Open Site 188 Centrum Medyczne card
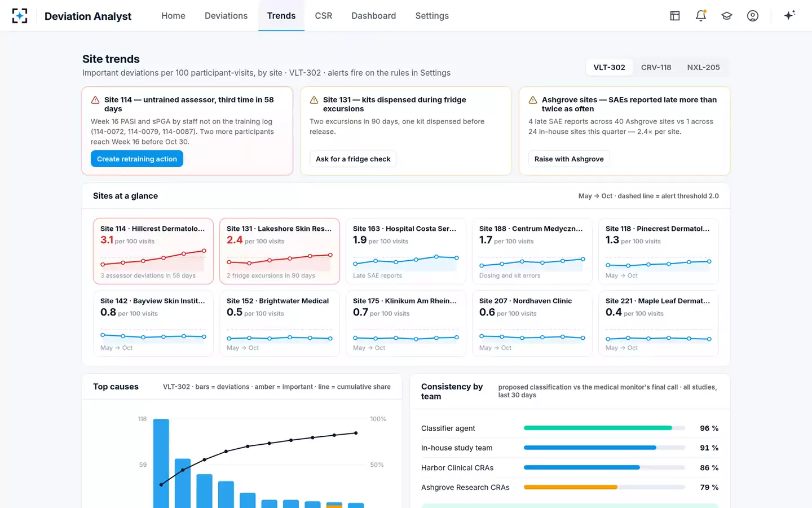 532,251
